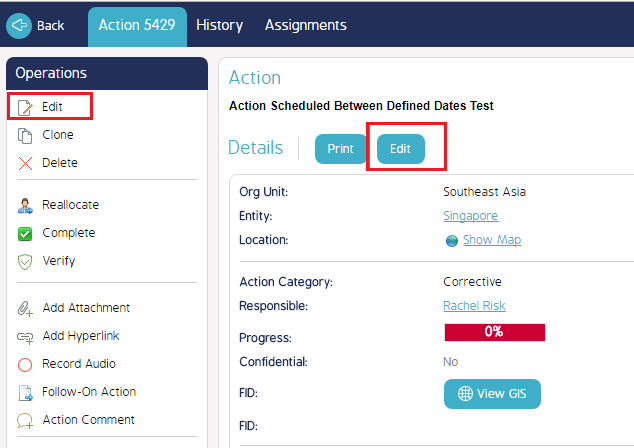The height and width of the screenshot is (448, 634).
Task: Click the action title 'Action Scheduled Between Defined Dates Test'
Action: coord(361,106)
